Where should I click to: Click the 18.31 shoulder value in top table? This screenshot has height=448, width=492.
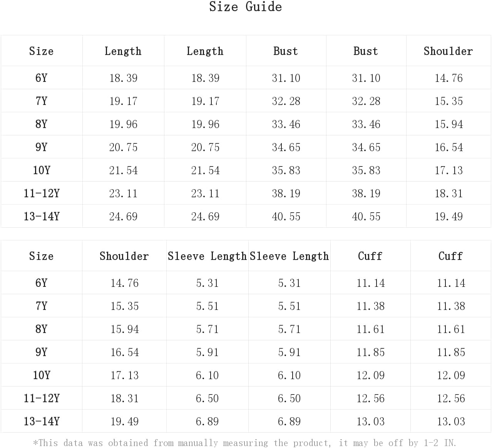point(448,193)
